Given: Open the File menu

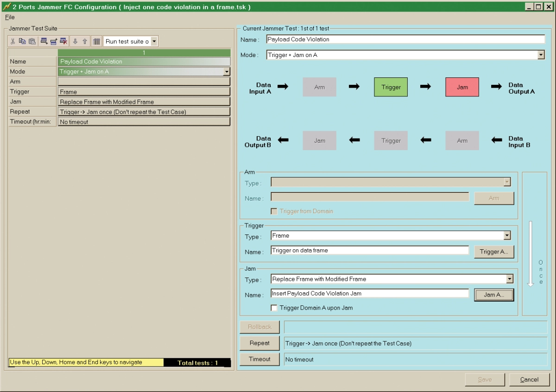Looking at the screenshot, I should coord(10,17).
